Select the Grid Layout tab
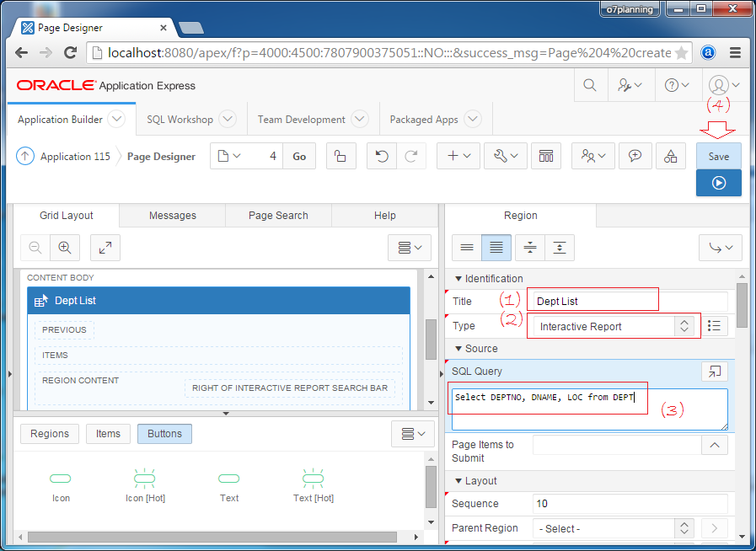This screenshot has width=756, height=551. (x=67, y=216)
